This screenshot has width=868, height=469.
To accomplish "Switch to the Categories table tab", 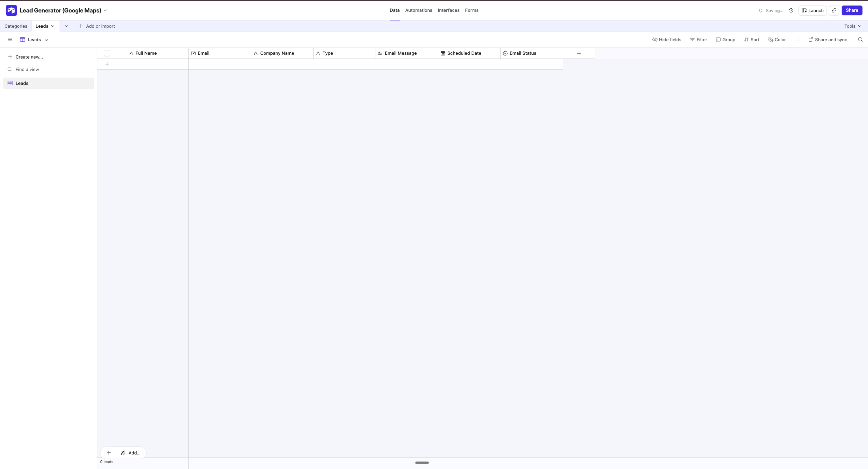I will click(x=16, y=26).
